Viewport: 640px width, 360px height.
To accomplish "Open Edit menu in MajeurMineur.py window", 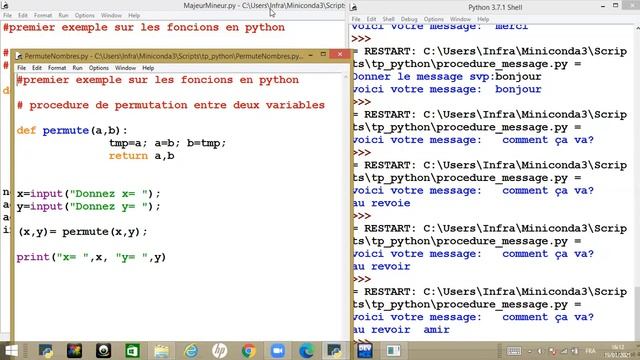I will (22, 15).
